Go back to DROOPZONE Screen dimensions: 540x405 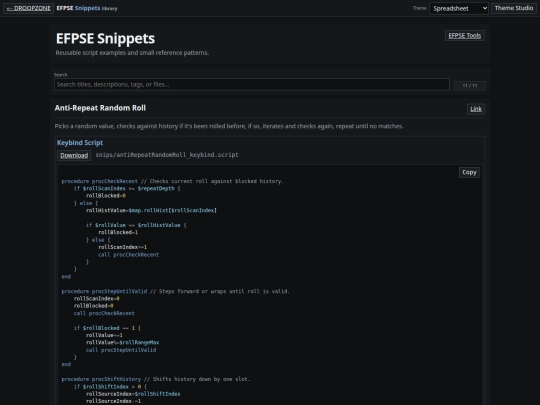[29, 8]
